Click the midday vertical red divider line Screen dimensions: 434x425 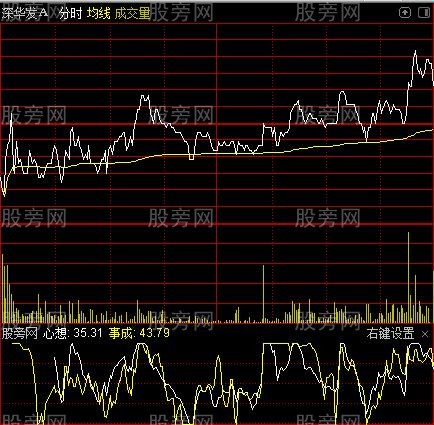(217, 173)
